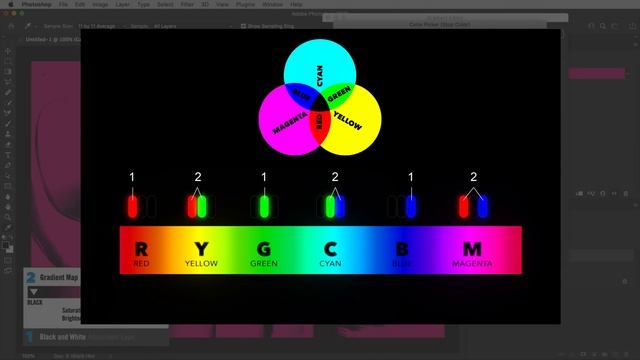
Task: Click the search icon at top right
Action: point(603,26)
